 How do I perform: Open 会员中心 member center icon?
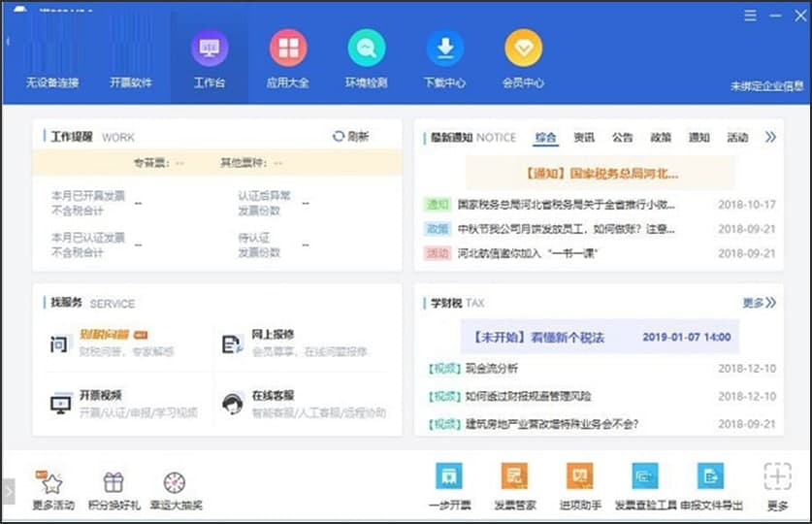(523, 49)
